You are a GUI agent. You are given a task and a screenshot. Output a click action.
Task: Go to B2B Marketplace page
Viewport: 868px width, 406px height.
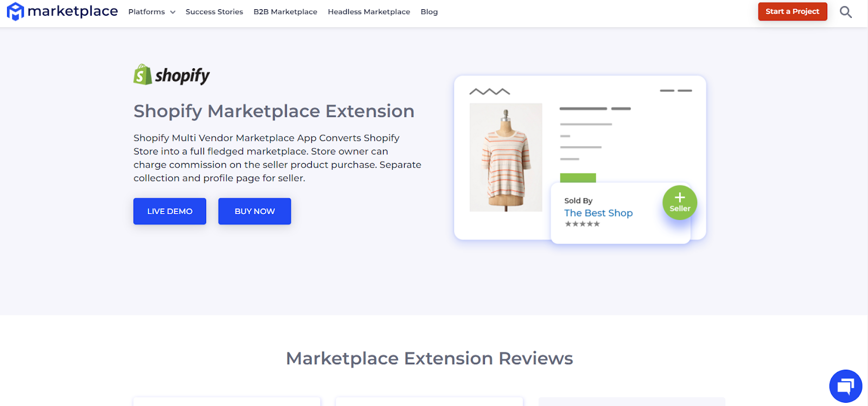click(285, 12)
